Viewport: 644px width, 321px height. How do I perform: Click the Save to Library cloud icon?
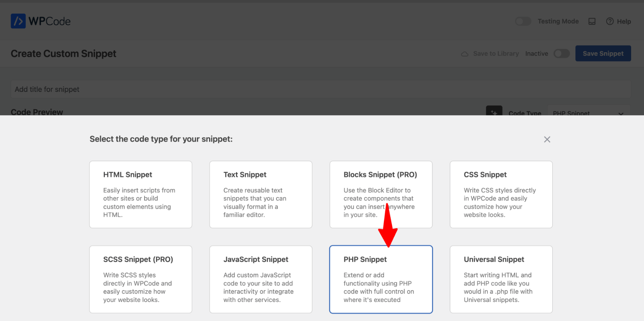[465, 54]
